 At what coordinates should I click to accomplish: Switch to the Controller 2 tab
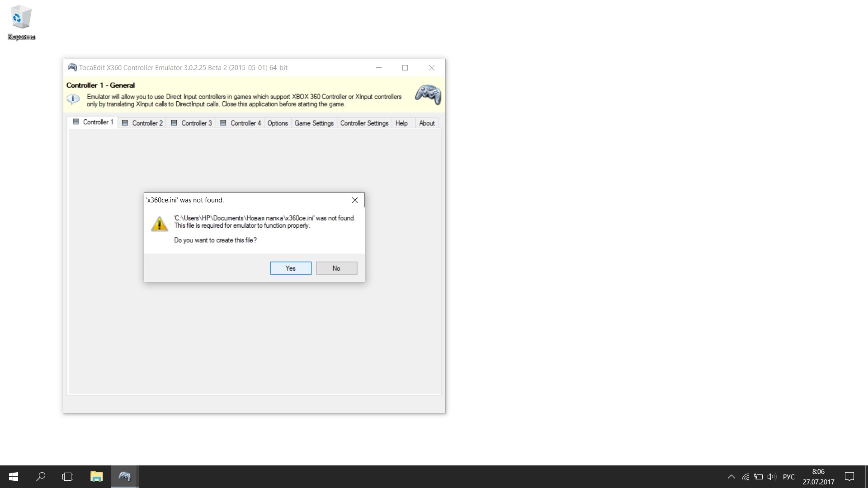(142, 123)
